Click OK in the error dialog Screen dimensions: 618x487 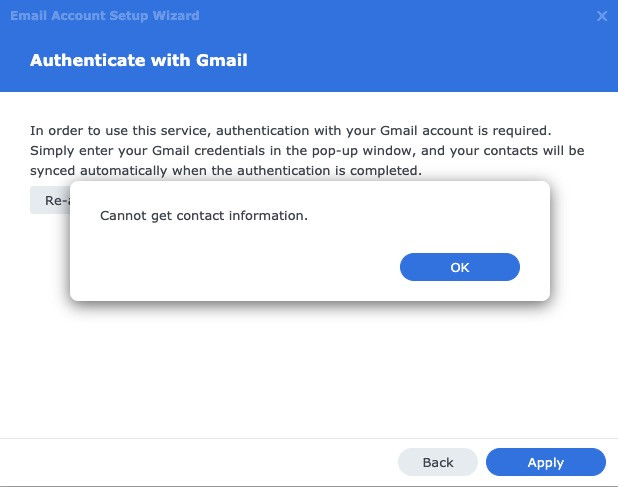click(x=459, y=267)
